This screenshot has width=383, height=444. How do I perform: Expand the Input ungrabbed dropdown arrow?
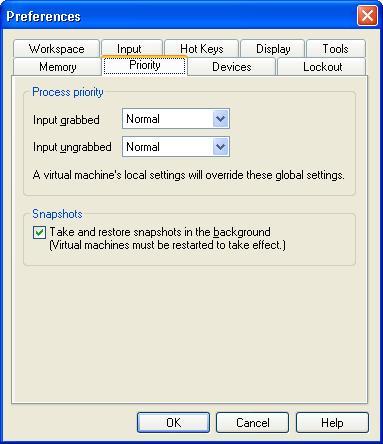[x=221, y=147]
